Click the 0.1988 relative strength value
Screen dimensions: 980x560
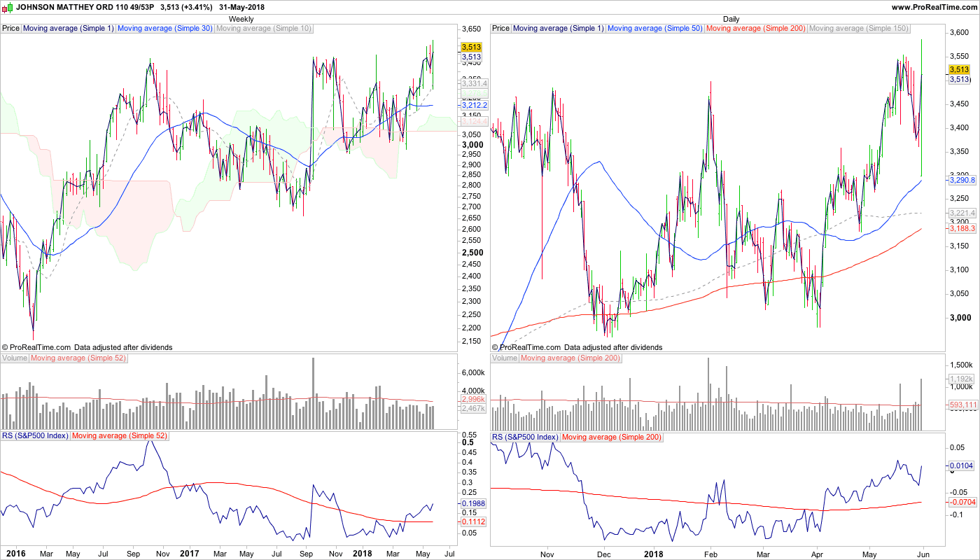474,503
